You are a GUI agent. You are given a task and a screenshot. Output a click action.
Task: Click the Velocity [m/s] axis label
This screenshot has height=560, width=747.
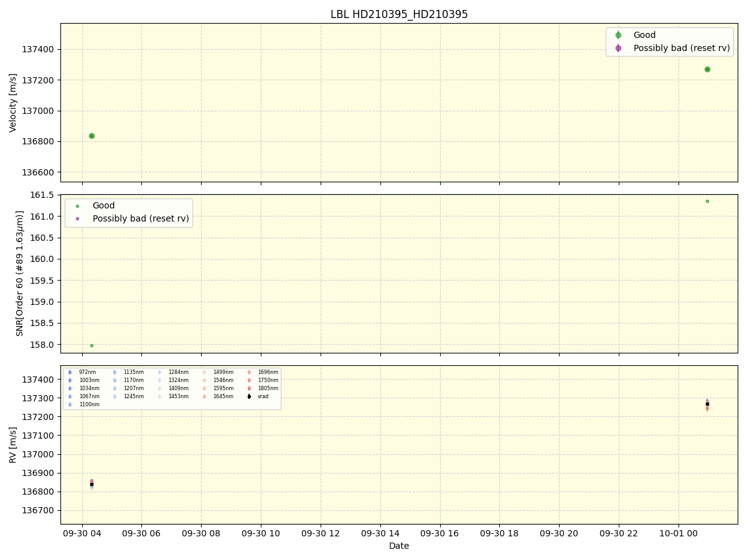[13, 103]
